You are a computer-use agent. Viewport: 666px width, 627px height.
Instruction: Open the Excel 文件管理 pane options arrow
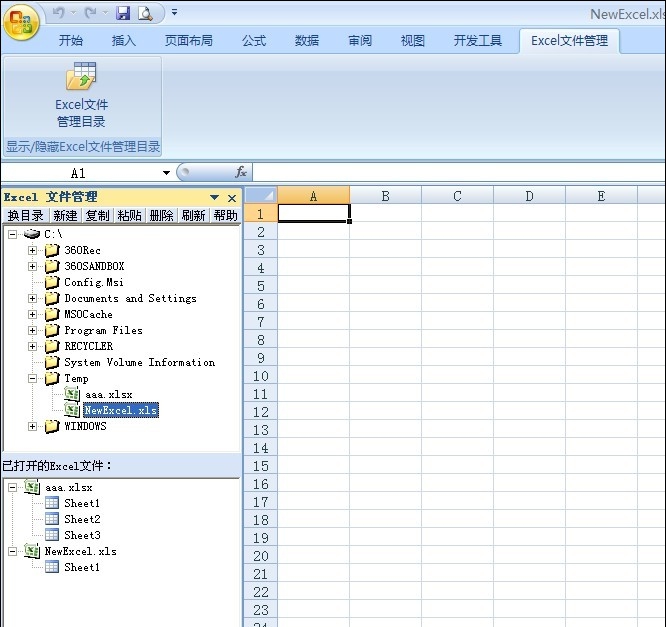click(214, 197)
